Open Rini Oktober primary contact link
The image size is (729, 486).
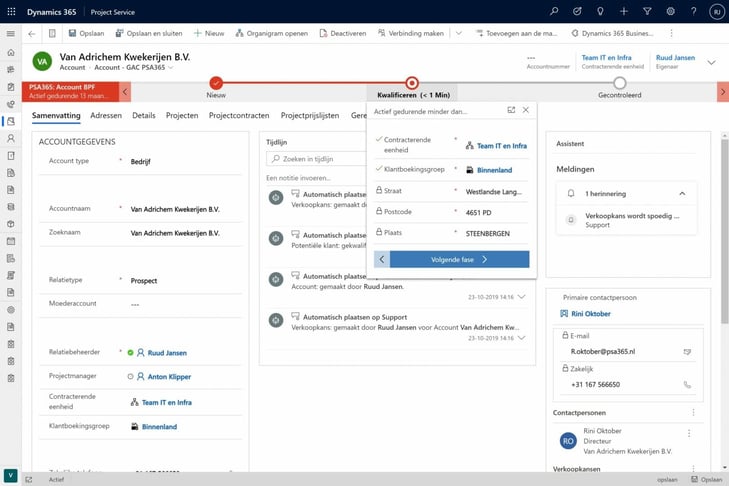click(x=590, y=314)
